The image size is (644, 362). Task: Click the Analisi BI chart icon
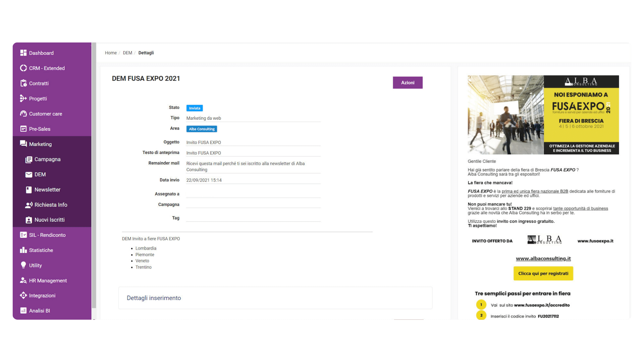point(23,311)
